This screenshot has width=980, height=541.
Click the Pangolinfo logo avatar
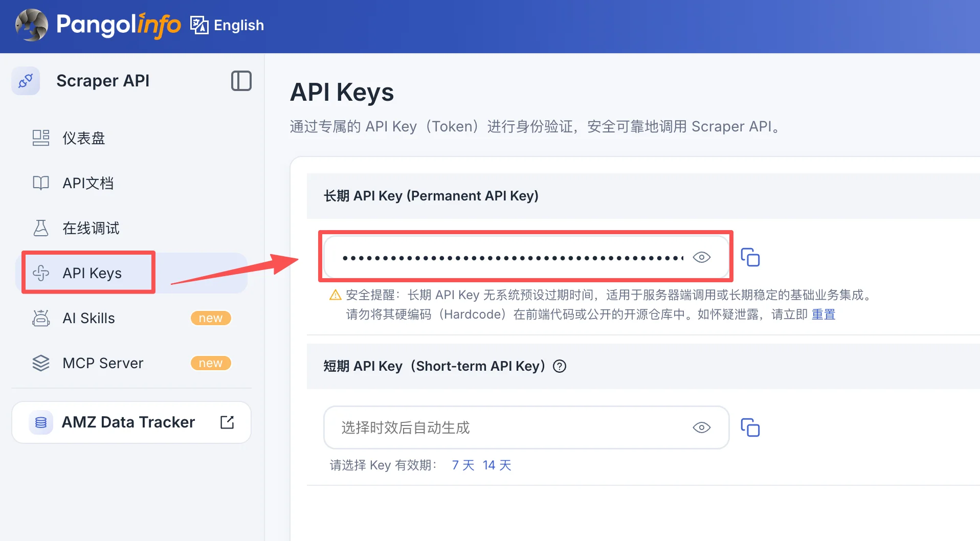point(32,25)
